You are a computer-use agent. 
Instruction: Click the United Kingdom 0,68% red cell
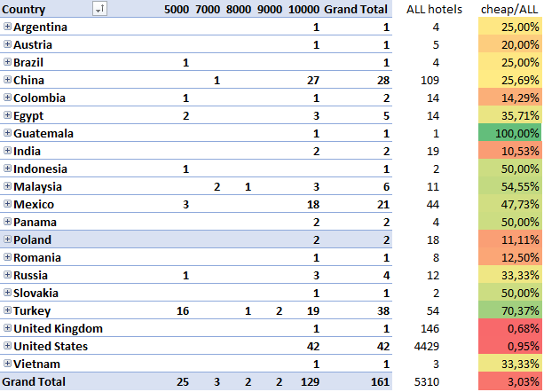[509, 328]
